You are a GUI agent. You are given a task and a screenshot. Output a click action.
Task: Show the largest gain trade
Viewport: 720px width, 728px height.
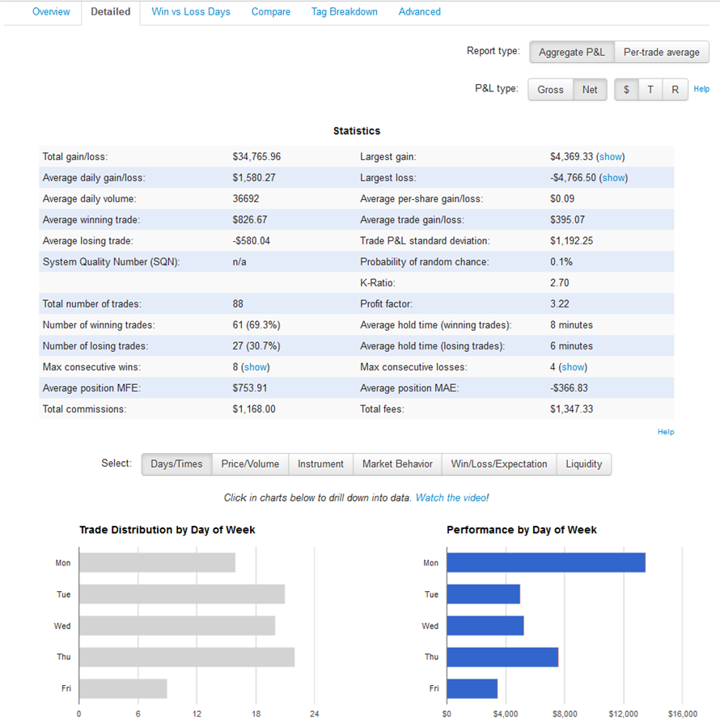click(611, 157)
